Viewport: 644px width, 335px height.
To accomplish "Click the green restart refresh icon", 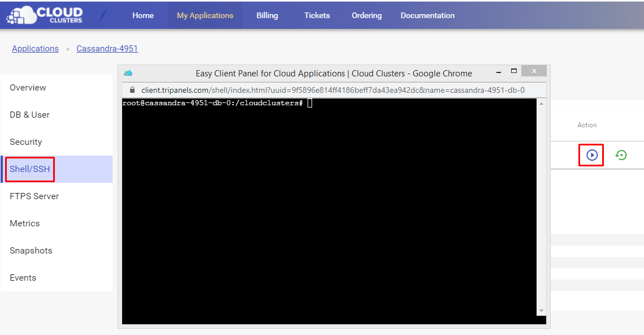I will pyautogui.click(x=621, y=155).
